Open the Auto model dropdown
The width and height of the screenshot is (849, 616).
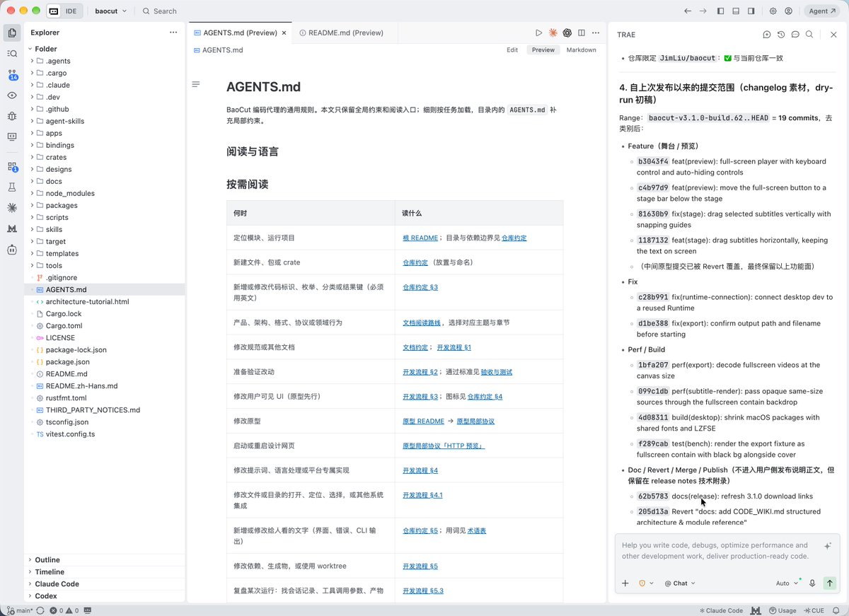click(x=787, y=583)
